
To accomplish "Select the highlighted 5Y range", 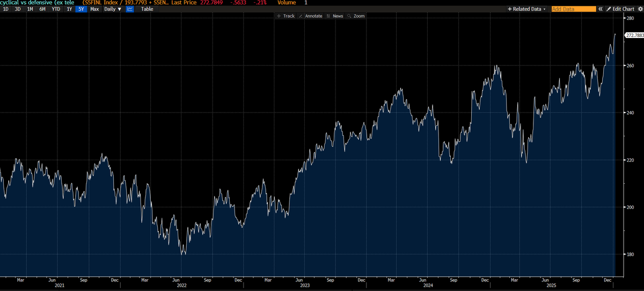I will tap(81, 9).
